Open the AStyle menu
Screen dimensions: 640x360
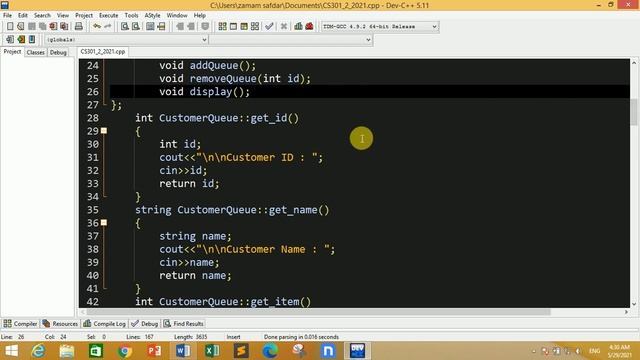pyautogui.click(x=153, y=16)
